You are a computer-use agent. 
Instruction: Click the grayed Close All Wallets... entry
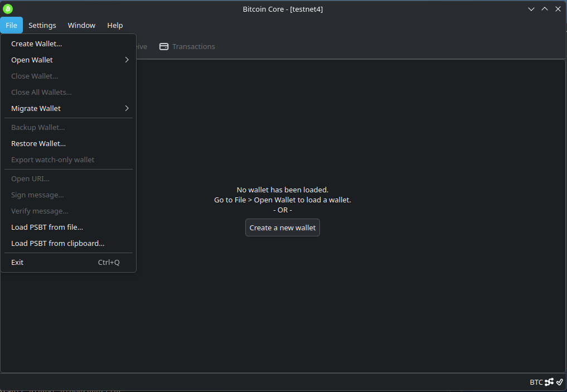click(69, 92)
